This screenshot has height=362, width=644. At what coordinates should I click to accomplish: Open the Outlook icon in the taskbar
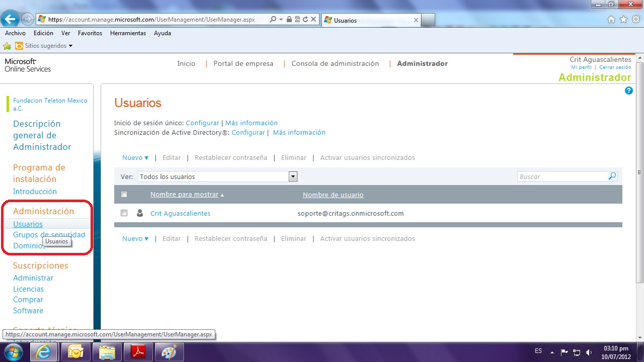pyautogui.click(x=75, y=352)
